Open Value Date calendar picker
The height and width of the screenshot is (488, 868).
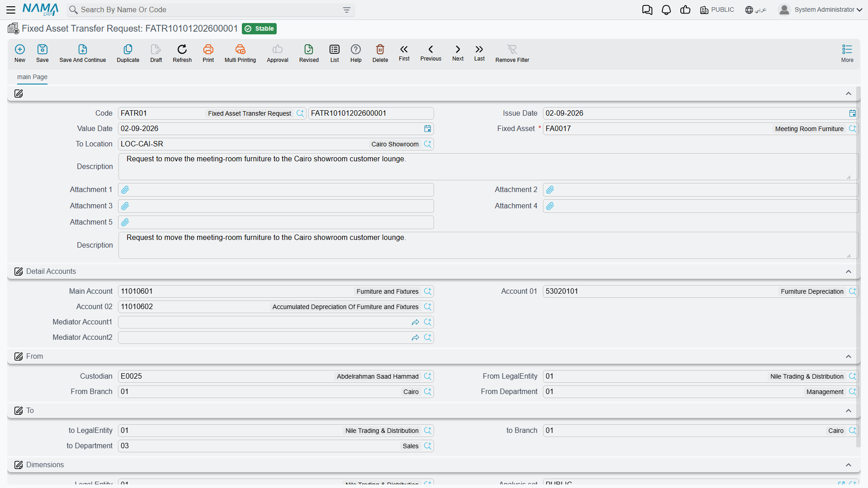(428, 129)
